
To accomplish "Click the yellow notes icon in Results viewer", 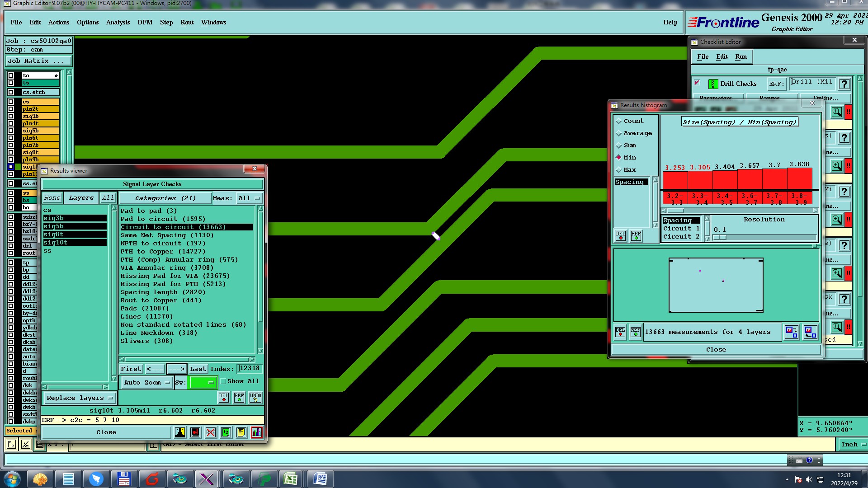I will tap(241, 432).
